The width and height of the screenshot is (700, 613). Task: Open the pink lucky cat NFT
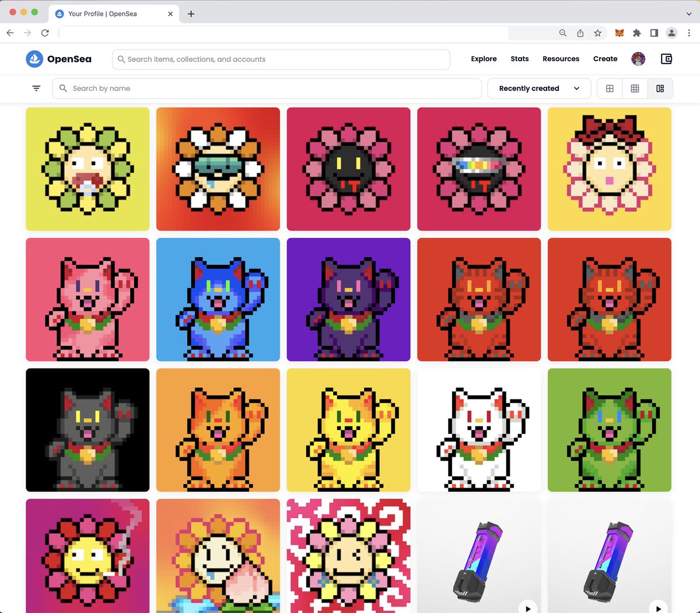(87, 299)
